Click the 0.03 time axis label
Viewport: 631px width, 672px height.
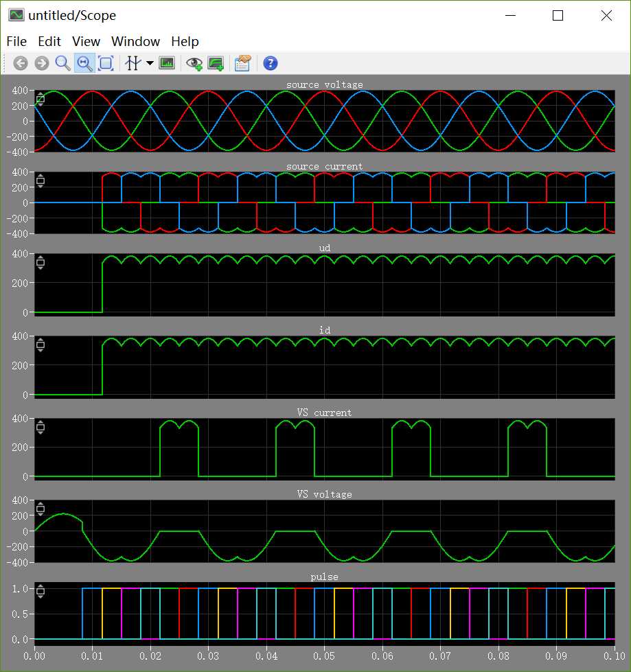coord(208,656)
